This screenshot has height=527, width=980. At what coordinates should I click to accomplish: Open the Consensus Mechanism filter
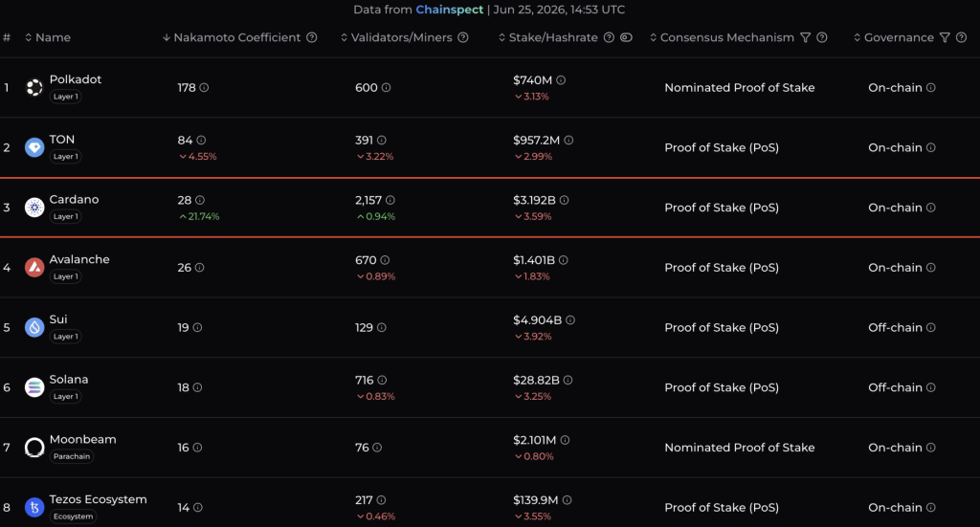(x=806, y=37)
